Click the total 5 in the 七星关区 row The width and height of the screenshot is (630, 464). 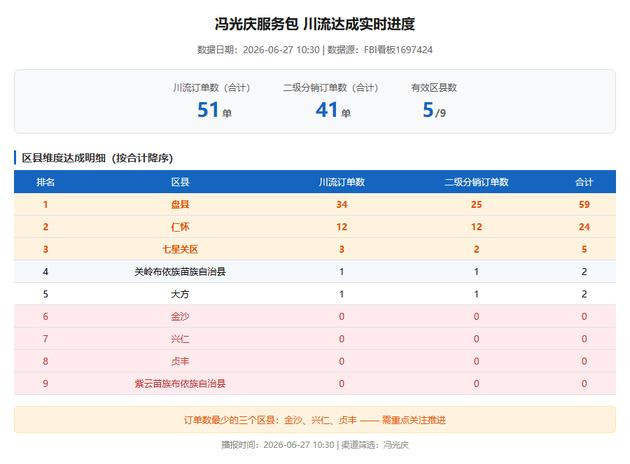584,249
